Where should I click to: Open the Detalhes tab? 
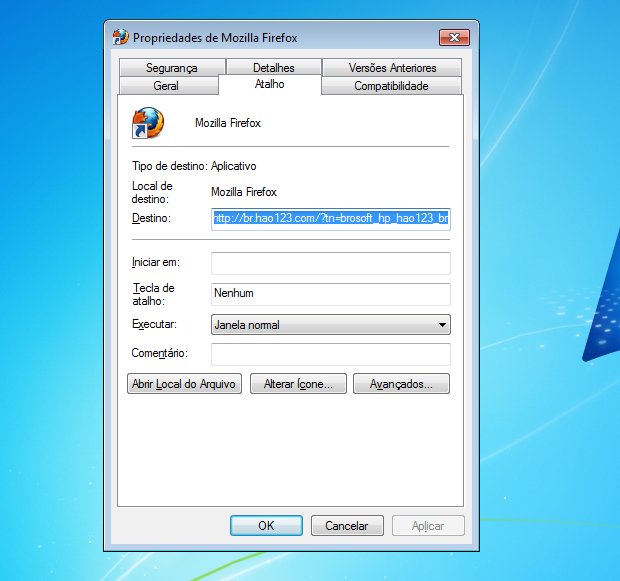coord(274,68)
